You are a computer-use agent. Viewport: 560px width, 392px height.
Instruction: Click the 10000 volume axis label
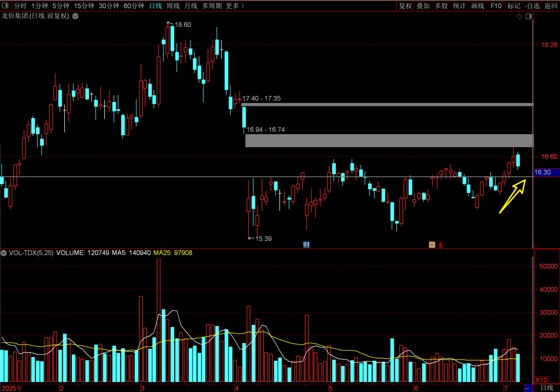548,358
